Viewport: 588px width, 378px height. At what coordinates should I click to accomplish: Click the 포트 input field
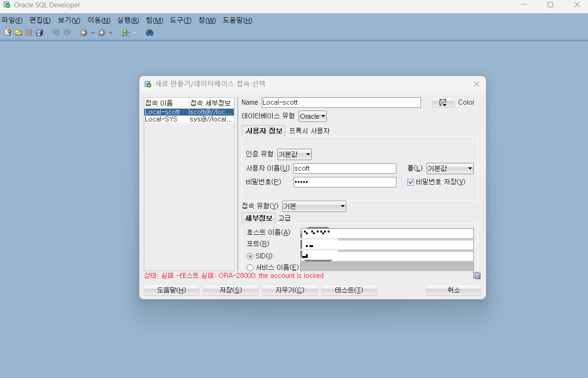tap(387, 245)
